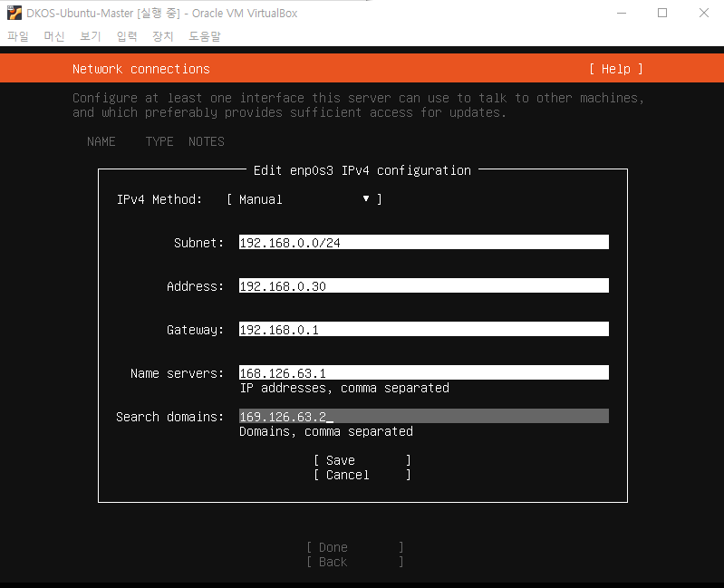Screen dimensions: 724x588
Task: Open the 머신 menu
Action: [x=54, y=36]
